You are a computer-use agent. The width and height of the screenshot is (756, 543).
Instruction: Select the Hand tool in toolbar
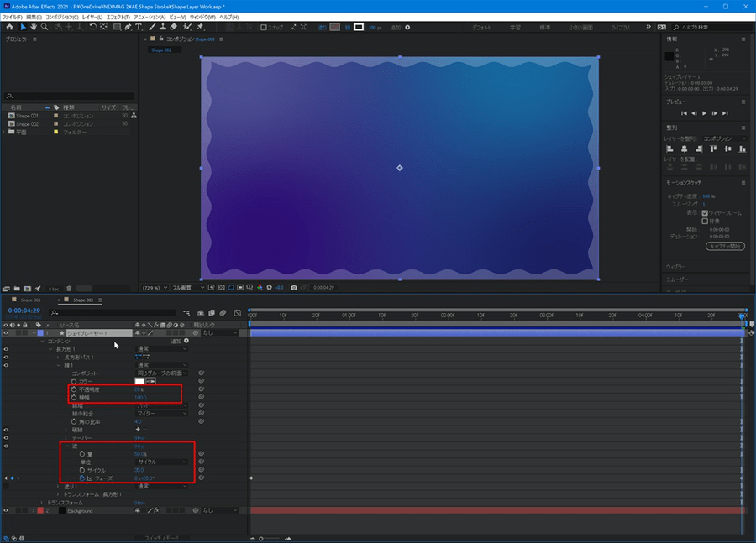pos(34,27)
